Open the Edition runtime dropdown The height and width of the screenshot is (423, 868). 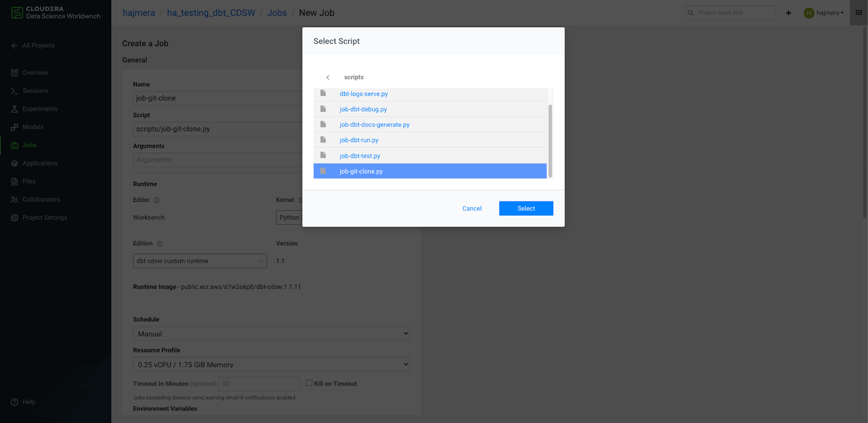[200, 261]
